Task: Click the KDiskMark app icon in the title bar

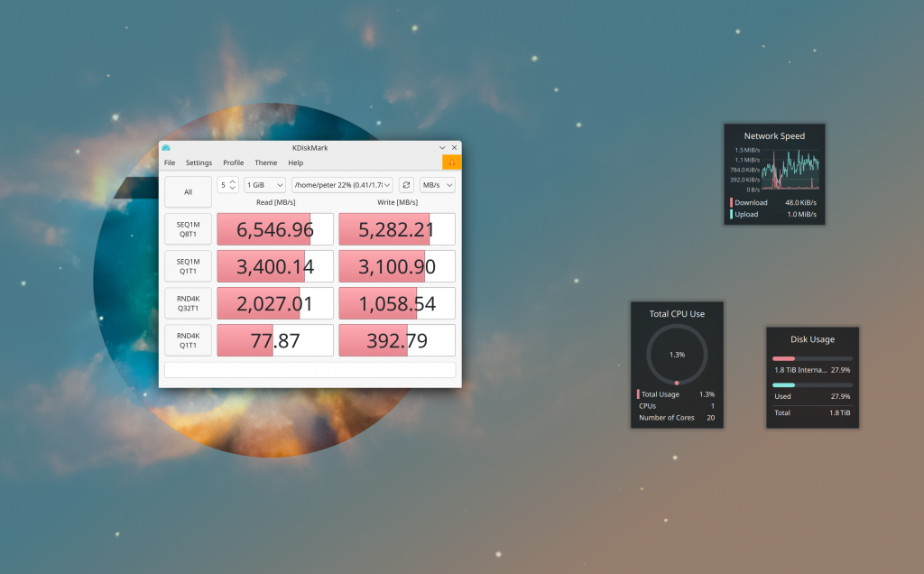Action: (x=166, y=148)
